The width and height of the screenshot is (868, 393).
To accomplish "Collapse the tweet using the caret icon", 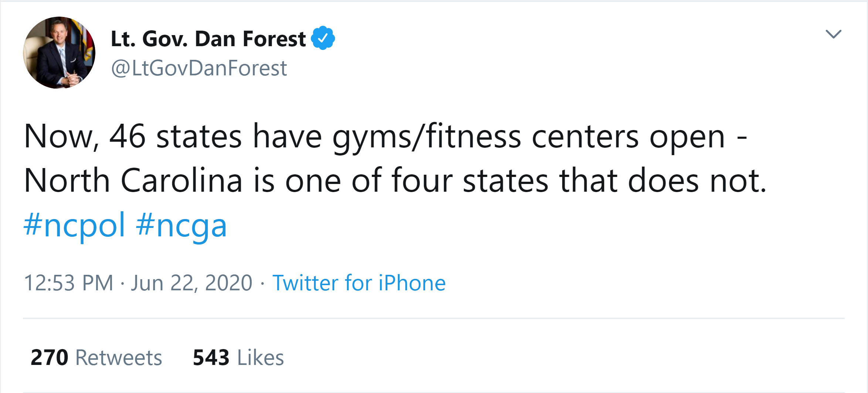I will click(x=833, y=34).
